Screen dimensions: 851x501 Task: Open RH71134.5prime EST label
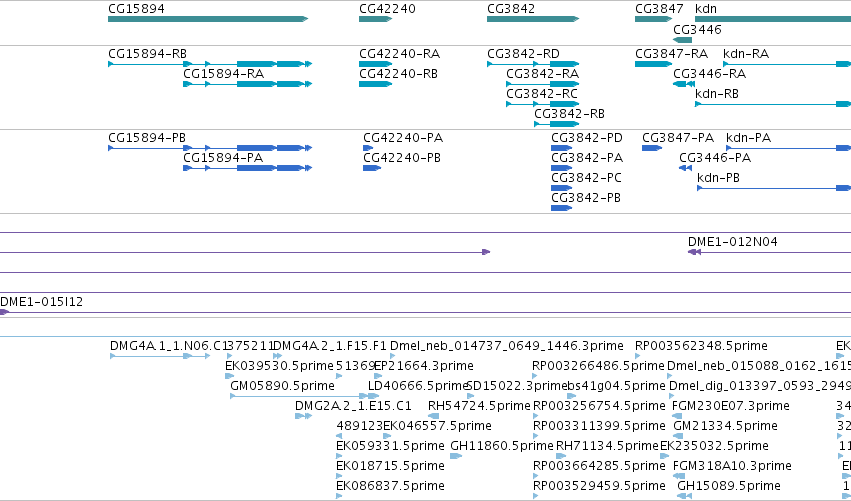(x=607, y=446)
